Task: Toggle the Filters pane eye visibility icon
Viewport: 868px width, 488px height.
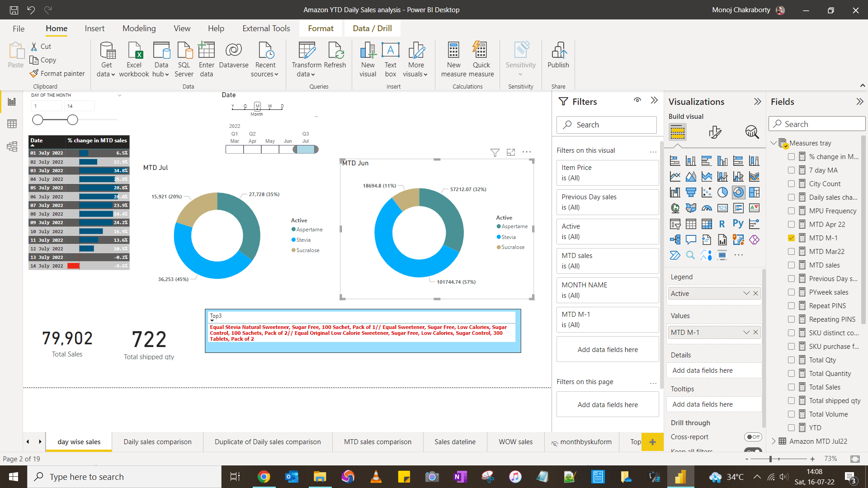Action: [637, 100]
